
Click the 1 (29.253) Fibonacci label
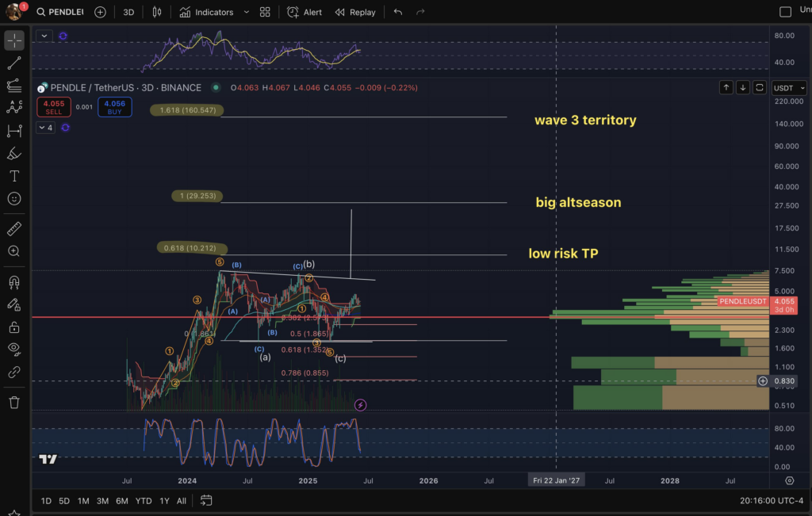[197, 196]
